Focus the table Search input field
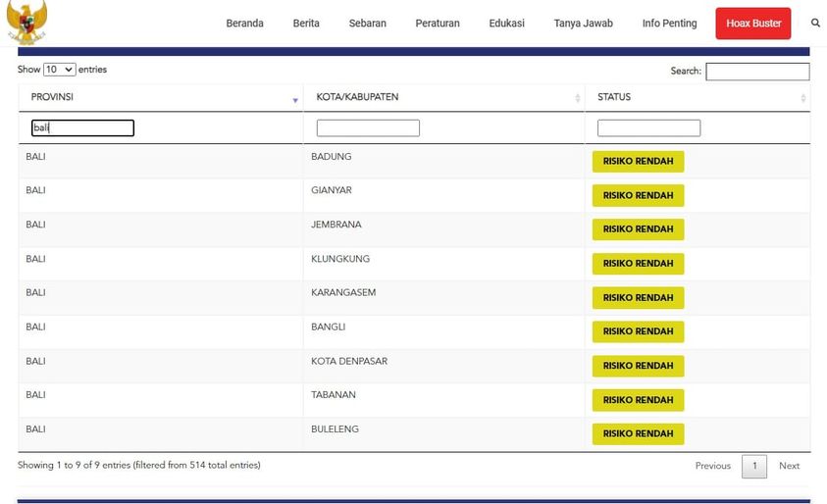The width and height of the screenshot is (827, 504). (757, 72)
